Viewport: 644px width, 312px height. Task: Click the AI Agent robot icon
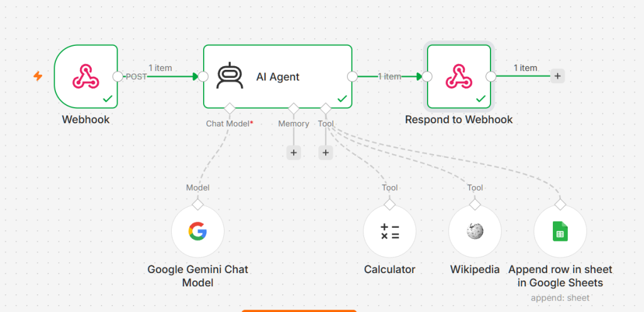230,76
